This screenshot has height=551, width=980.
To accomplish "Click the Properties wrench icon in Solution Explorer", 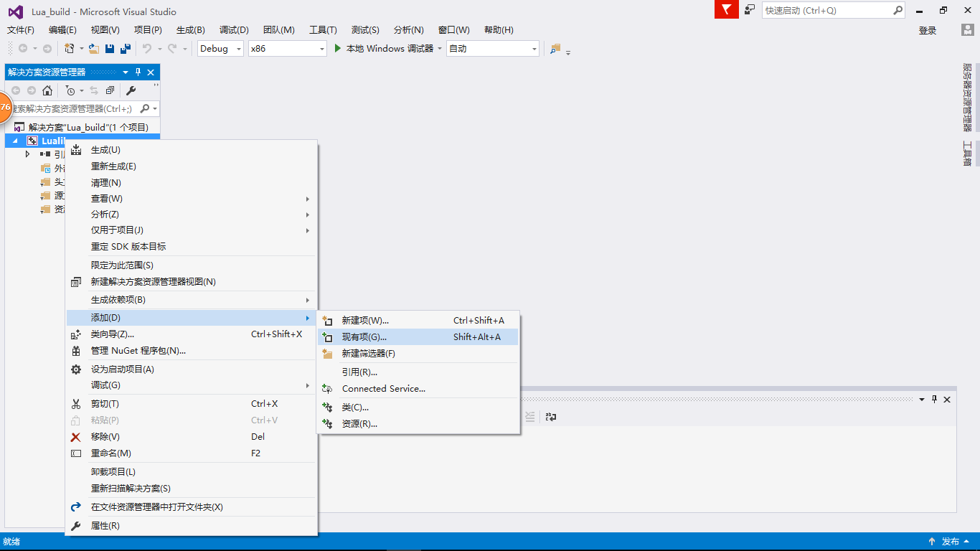I will pos(131,90).
